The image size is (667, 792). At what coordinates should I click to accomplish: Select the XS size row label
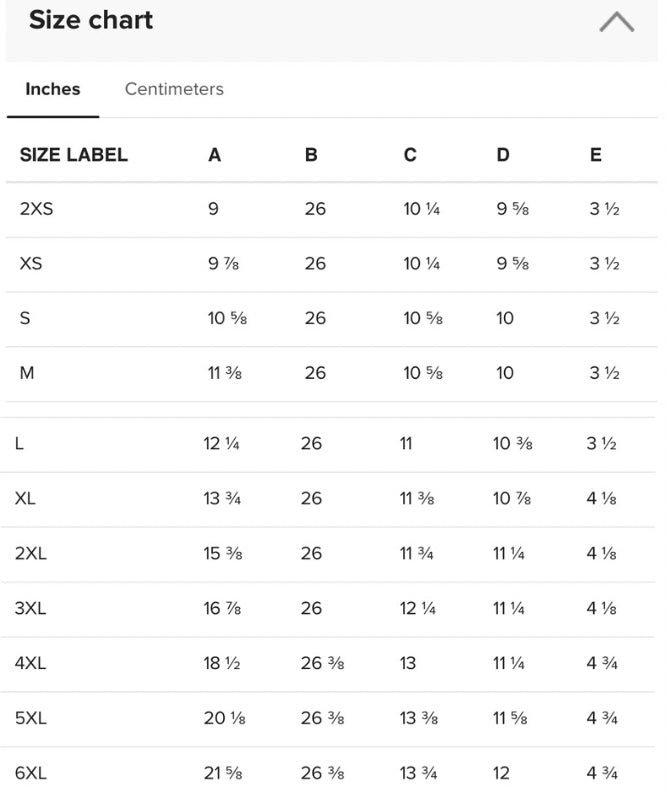coord(31,264)
